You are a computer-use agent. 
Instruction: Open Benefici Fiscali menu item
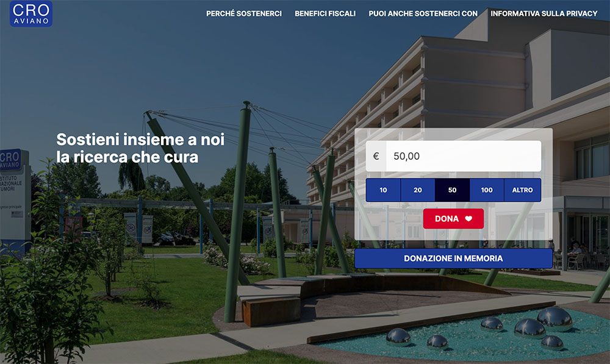[x=325, y=13]
